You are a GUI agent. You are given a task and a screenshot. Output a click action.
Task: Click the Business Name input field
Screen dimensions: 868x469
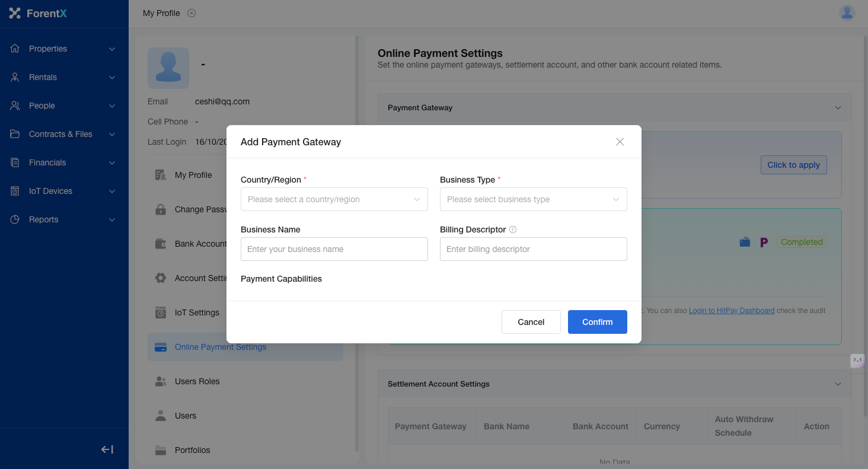click(x=334, y=249)
